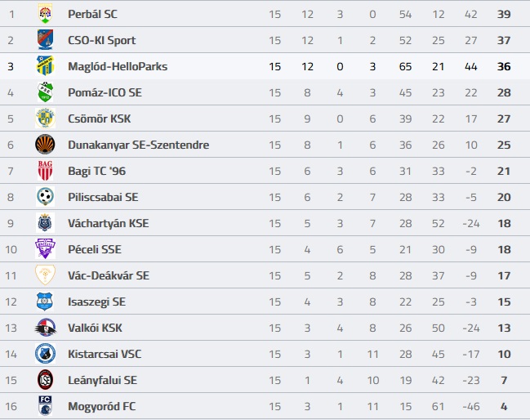The height and width of the screenshot is (420, 530).
Task: Click the Valkói KSK eagle logo
Action: (45, 328)
